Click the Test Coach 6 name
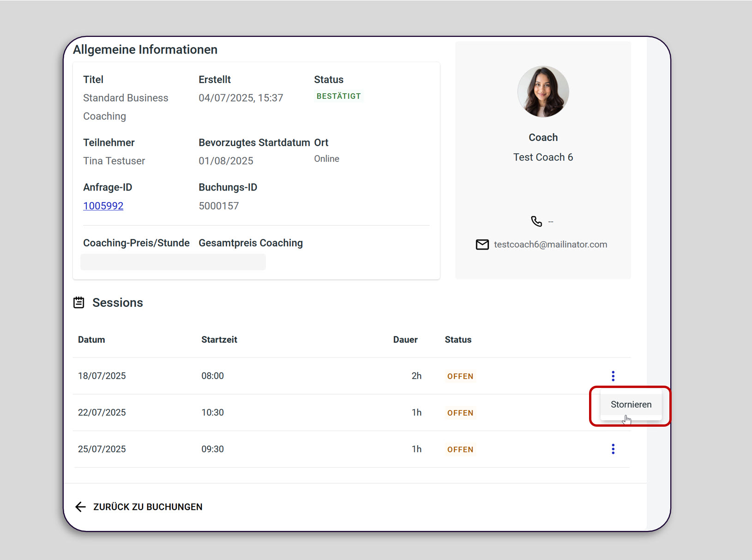 (x=543, y=157)
